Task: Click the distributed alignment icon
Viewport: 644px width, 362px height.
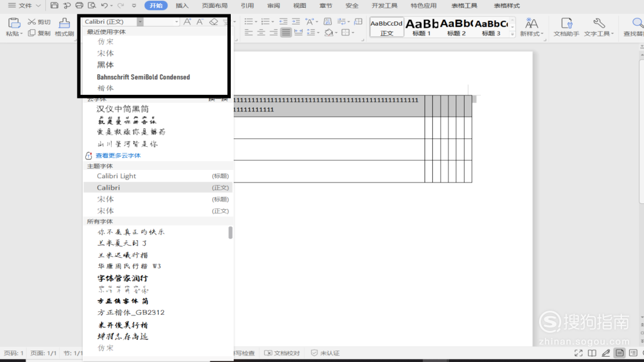Action: click(298, 32)
